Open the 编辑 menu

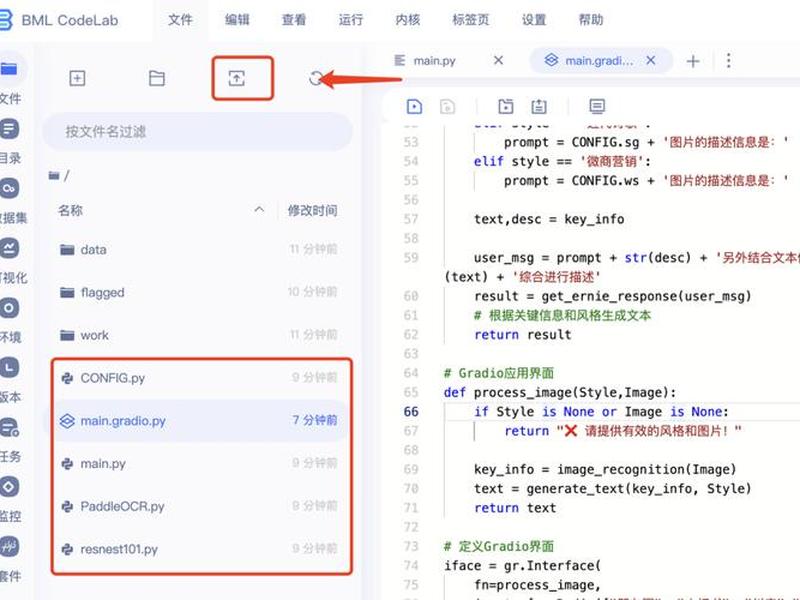[x=237, y=20]
